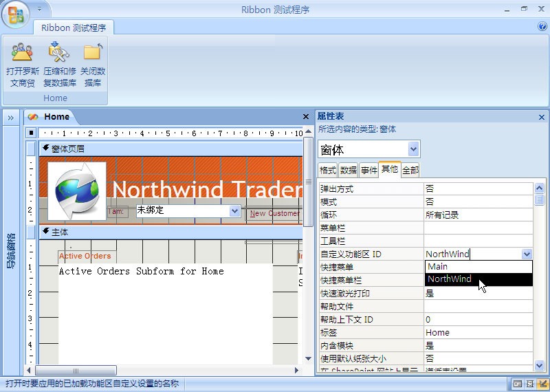550x392 pixels.
Task: Switch to the 格式 property tab
Action: click(328, 170)
